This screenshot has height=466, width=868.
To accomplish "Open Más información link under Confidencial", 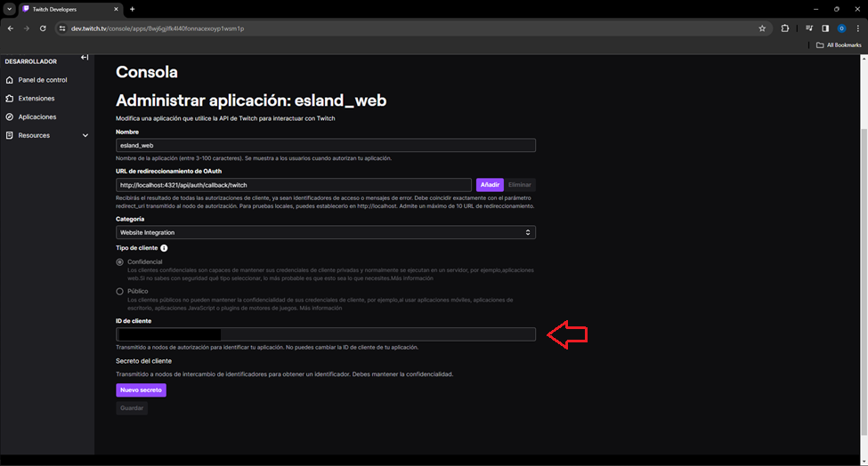I will pyautogui.click(x=412, y=278).
